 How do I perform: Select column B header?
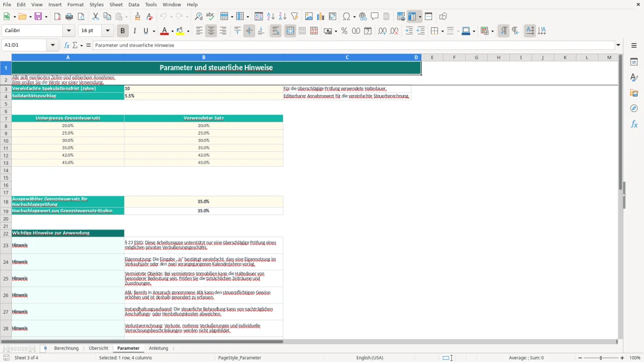[203, 57]
